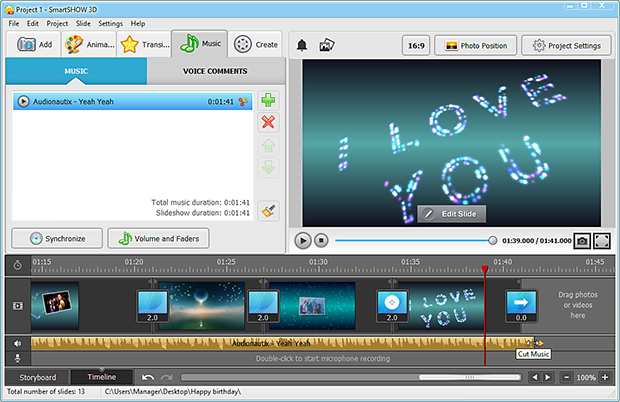Switch to the Voice Comments tab

[x=215, y=71]
